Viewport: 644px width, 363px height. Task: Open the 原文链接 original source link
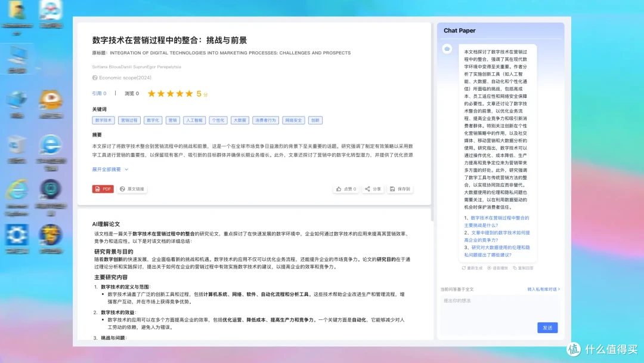pos(132,189)
